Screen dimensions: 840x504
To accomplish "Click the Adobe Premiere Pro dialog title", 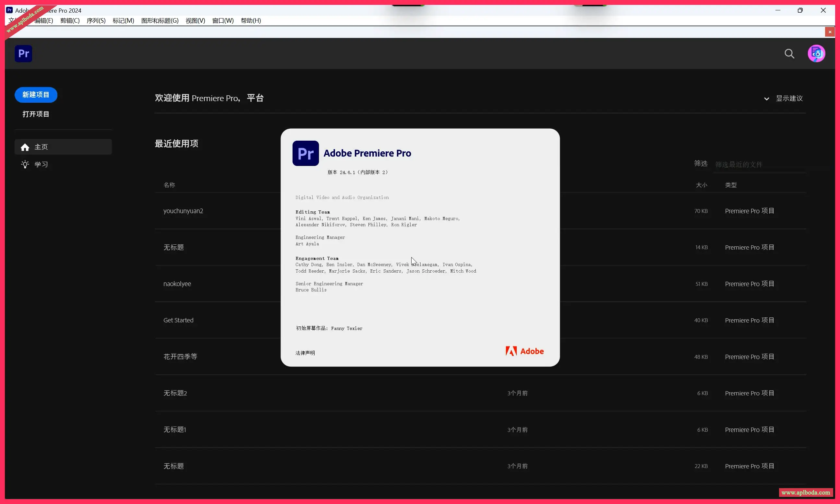I will click(367, 153).
